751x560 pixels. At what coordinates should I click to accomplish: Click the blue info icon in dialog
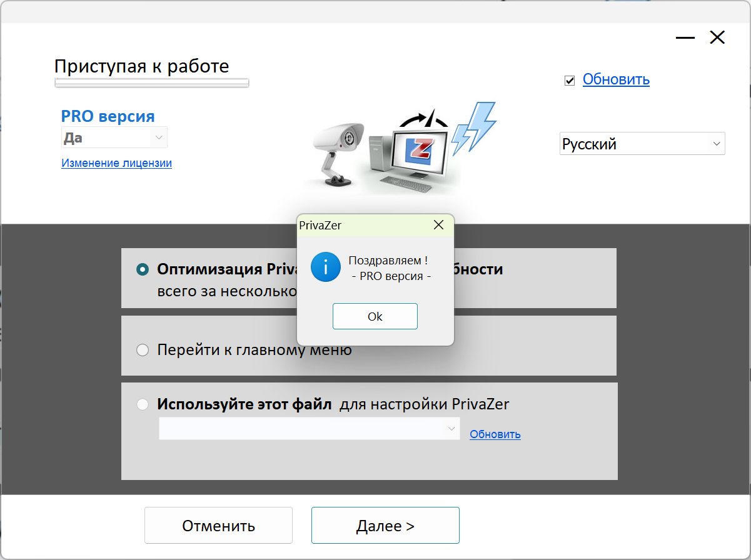pyautogui.click(x=325, y=267)
